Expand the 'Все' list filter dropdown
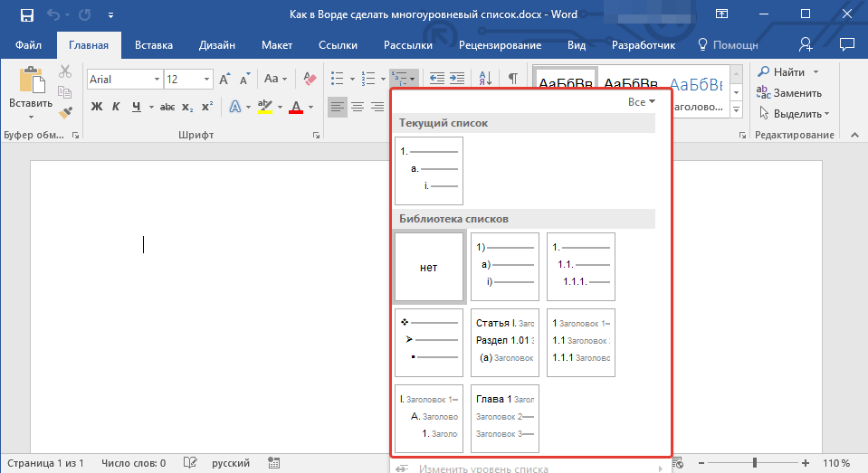 point(642,102)
